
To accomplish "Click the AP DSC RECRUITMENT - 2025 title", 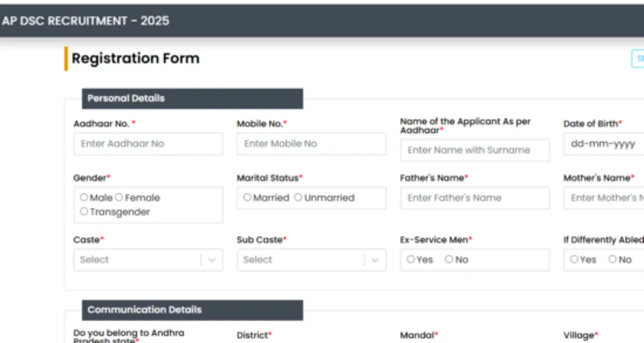I will point(85,21).
